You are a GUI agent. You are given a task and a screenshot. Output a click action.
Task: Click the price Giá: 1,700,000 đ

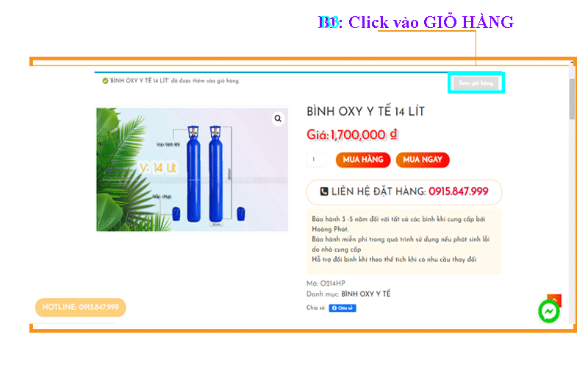(x=352, y=135)
